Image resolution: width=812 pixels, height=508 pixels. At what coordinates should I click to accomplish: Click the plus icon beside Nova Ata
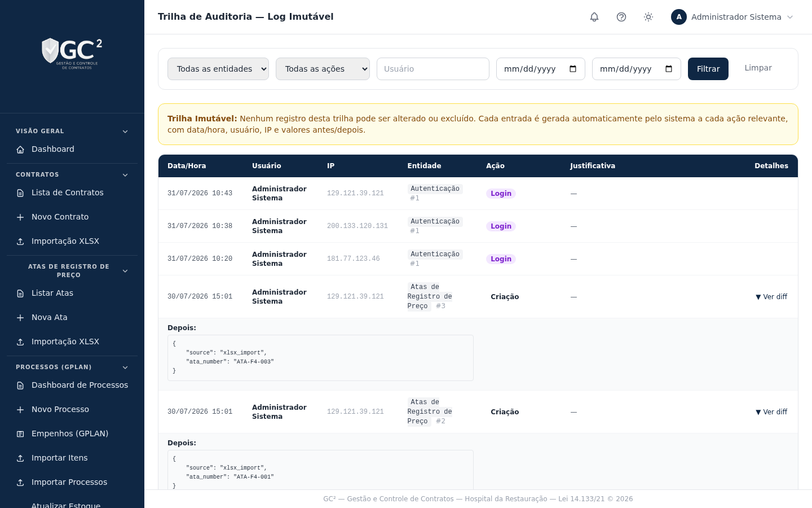(x=20, y=318)
